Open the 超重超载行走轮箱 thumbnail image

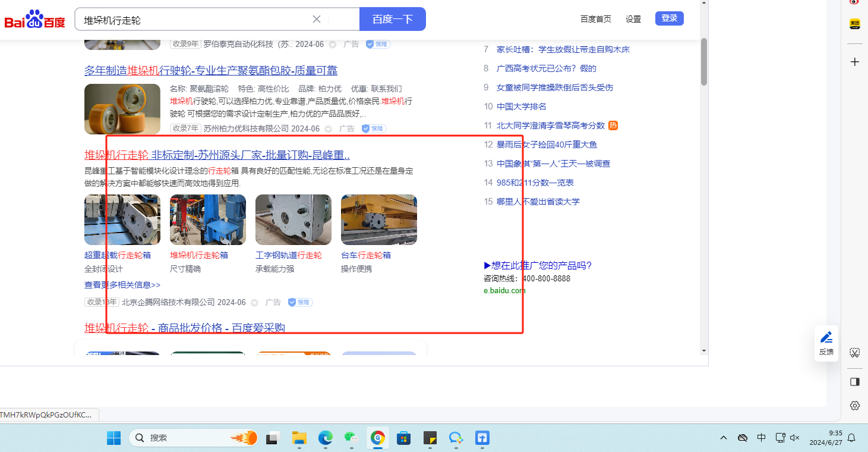pyautogui.click(x=122, y=219)
